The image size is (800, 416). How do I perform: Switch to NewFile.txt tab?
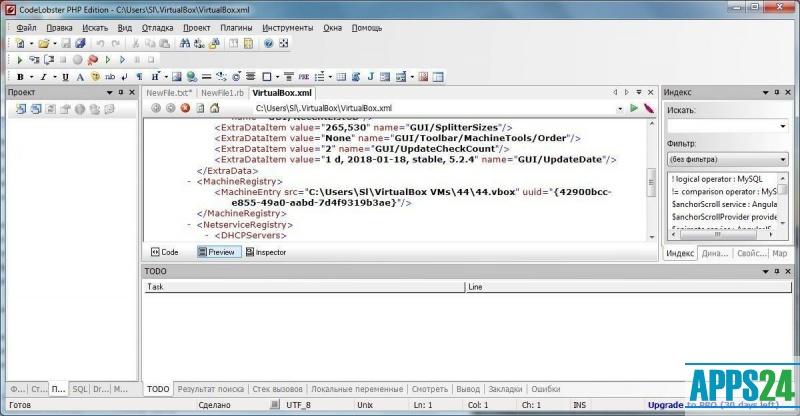[x=169, y=93]
